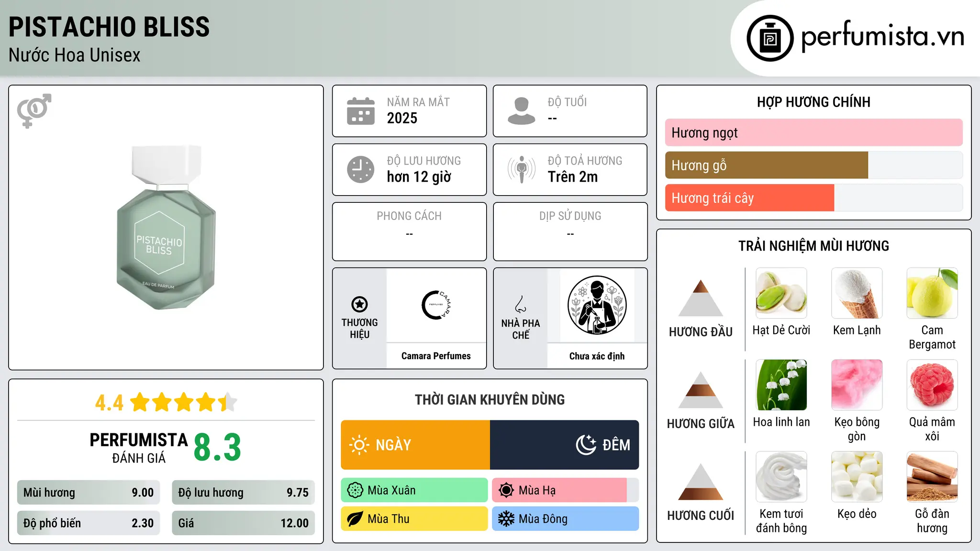Click the TRẢI NGHIỆM MÙI HƯƠNG heading
The image size is (980, 551).
point(813,246)
